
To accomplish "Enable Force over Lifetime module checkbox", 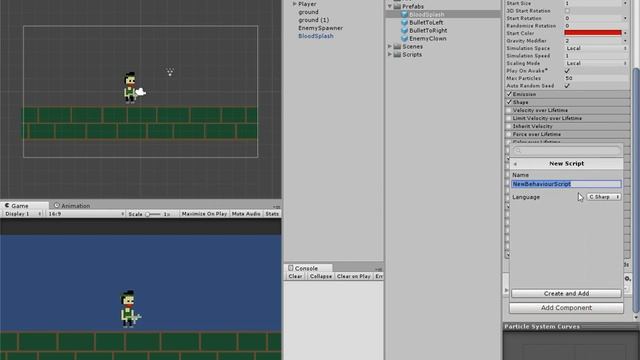I will pos(509,134).
